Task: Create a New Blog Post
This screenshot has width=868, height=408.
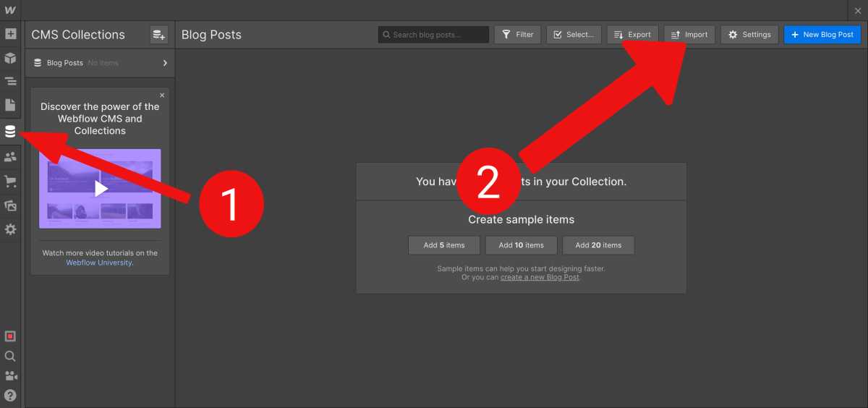Action: coord(822,34)
